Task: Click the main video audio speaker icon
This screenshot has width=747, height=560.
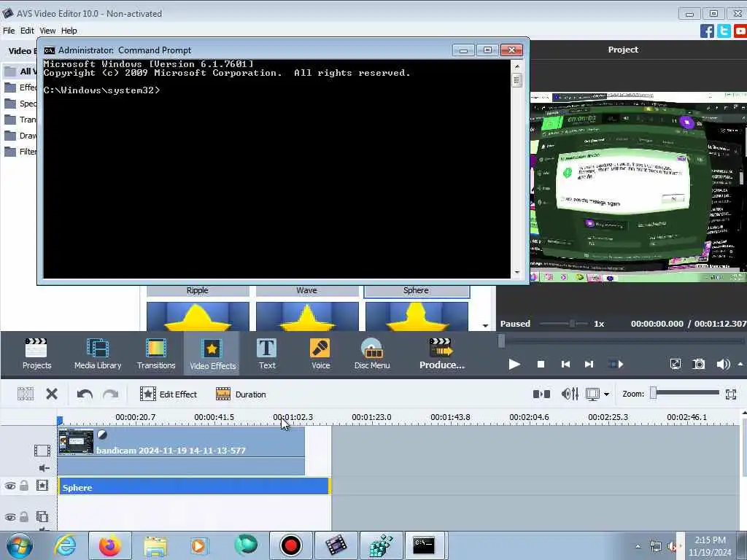Action: pos(44,468)
